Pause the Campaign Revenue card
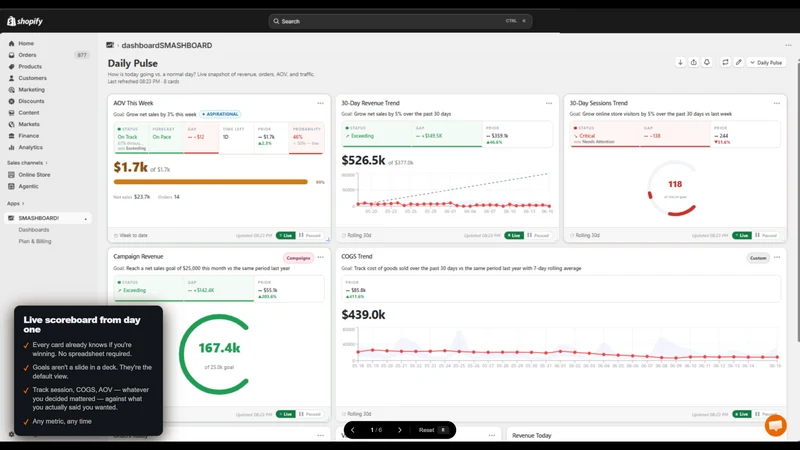The height and width of the screenshot is (450, 800). [x=310, y=414]
